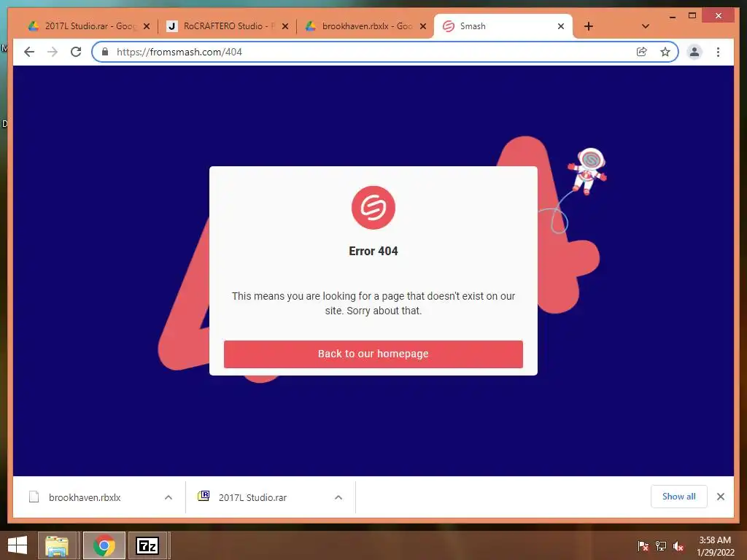Expand options for 2017L Studio.rar download

338,497
